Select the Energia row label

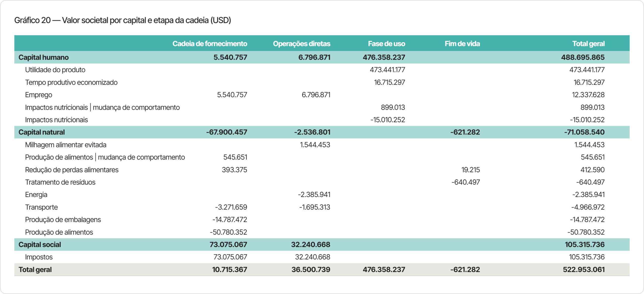point(36,195)
